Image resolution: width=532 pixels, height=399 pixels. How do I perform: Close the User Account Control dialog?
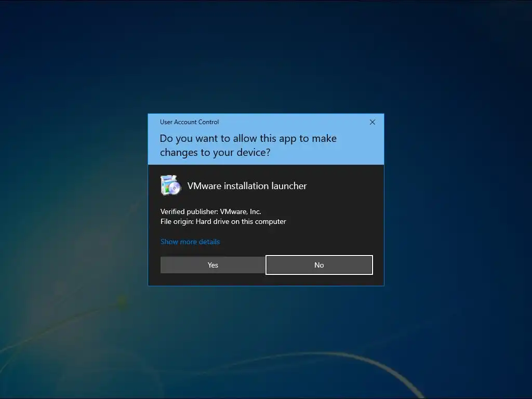point(372,122)
